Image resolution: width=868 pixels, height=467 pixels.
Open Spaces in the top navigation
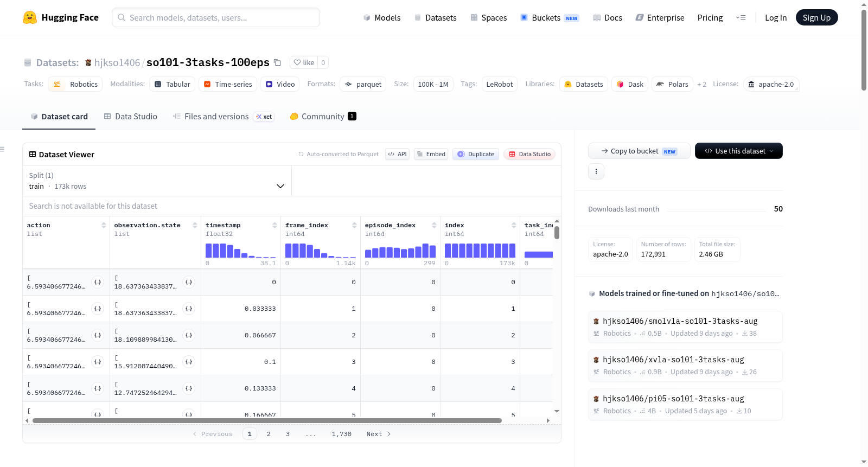tap(489, 17)
